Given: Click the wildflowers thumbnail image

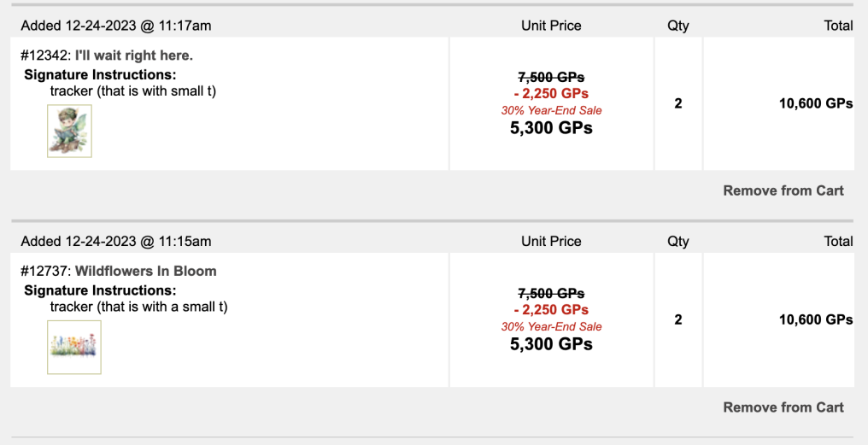Looking at the screenshot, I should click(74, 347).
